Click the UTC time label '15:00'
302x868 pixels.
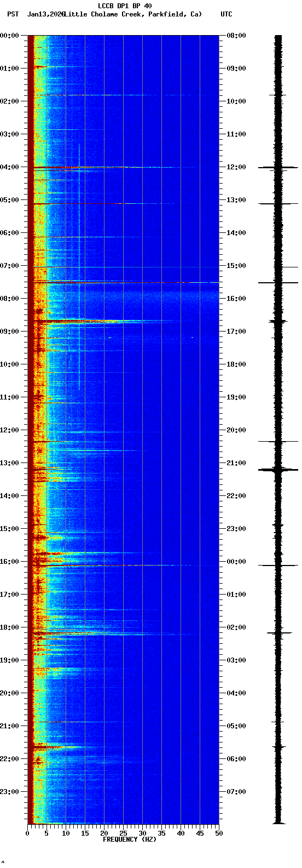[x=236, y=266]
